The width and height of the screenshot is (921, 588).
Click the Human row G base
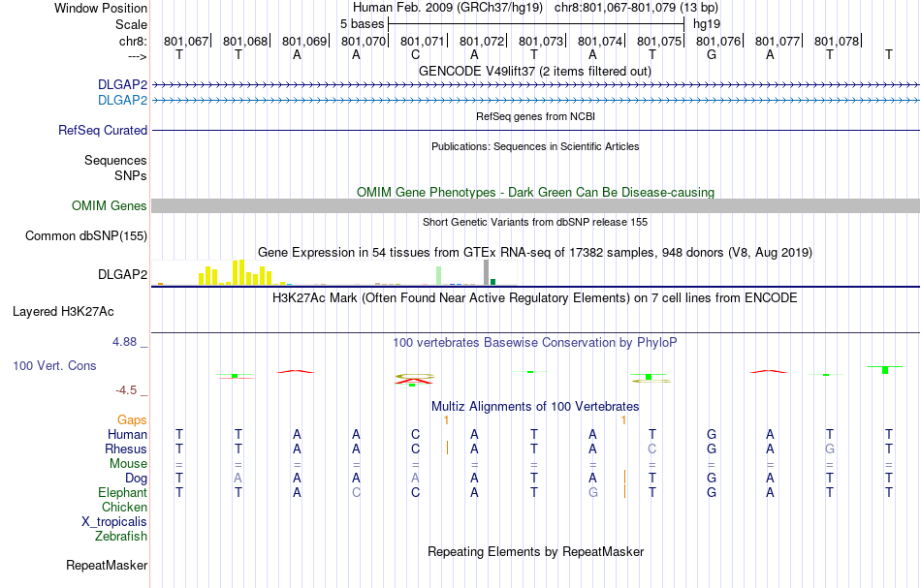pyautogui.click(x=712, y=435)
